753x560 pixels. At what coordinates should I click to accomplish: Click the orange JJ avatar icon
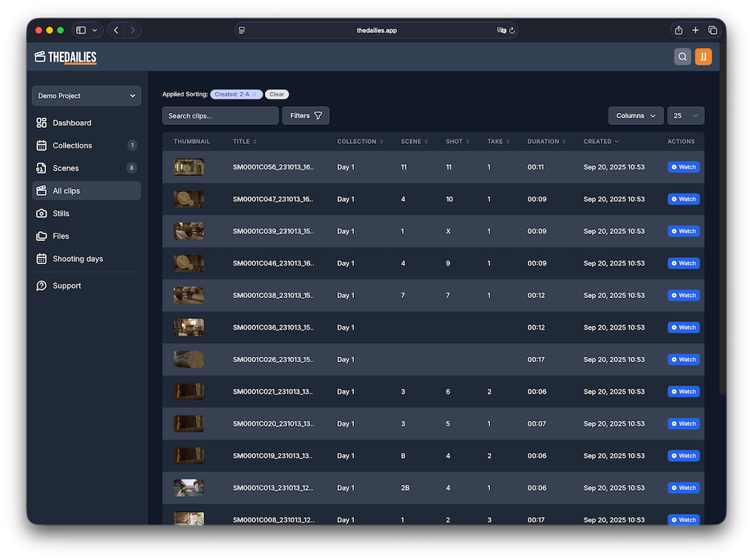(703, 56)
